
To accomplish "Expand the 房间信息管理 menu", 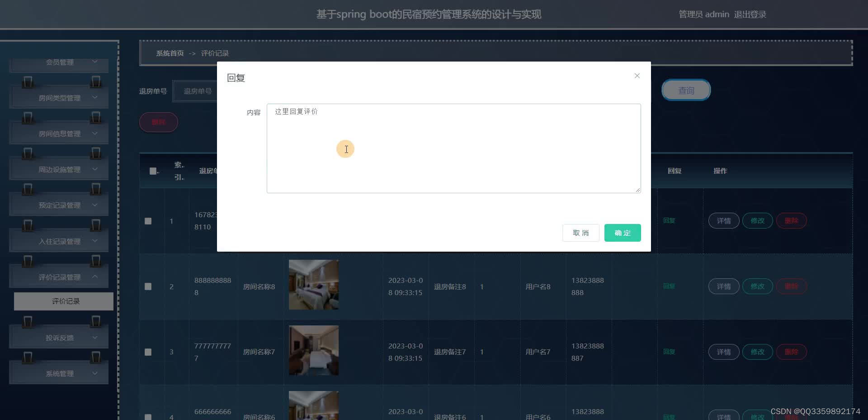I will coord(59,134).
